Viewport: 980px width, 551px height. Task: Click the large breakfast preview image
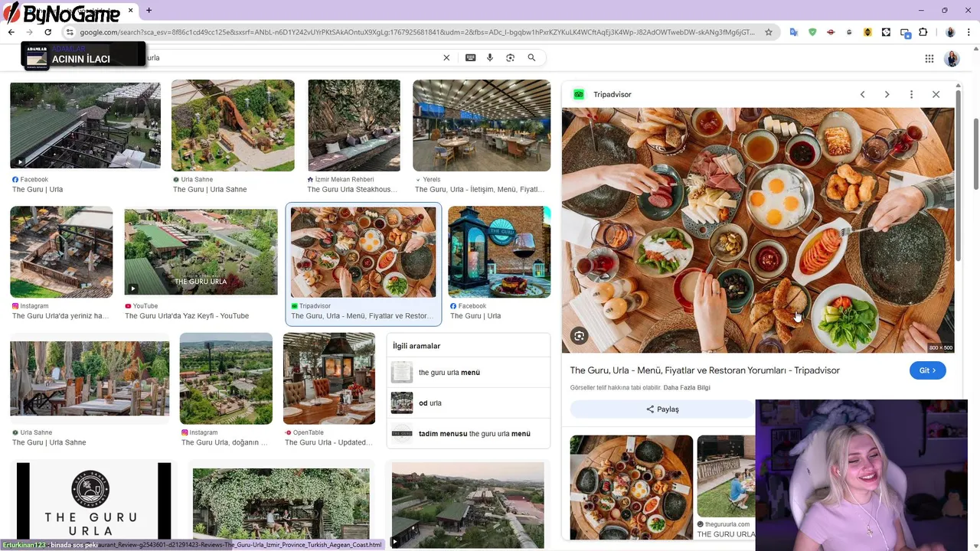coord(758,230)
